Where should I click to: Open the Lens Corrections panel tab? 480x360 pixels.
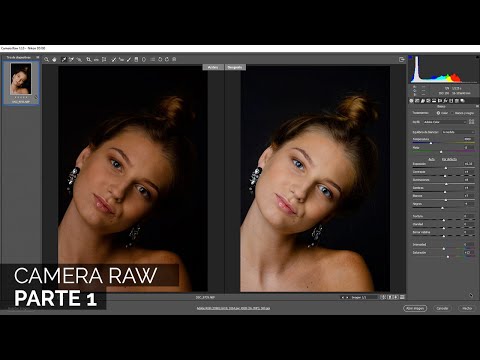[x=440, y=101]
